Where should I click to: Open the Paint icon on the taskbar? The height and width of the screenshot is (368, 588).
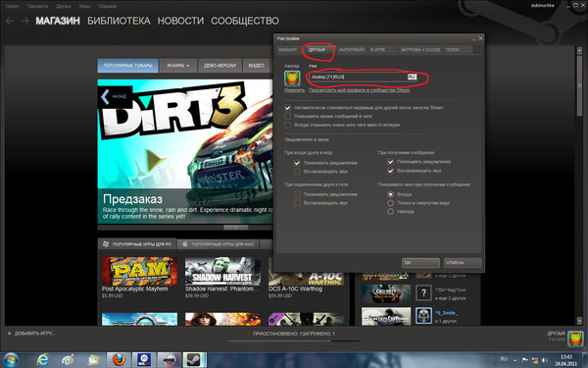pos(68,360)
